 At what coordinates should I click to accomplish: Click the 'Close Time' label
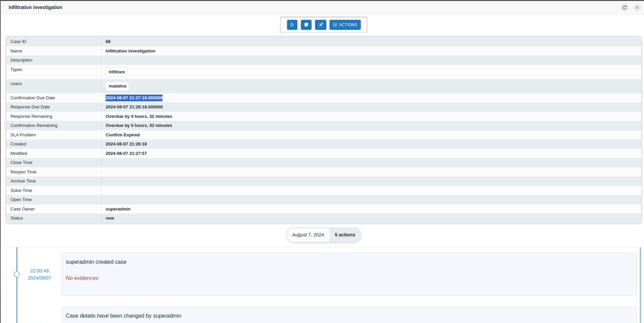pyautogui.click(x=22, y=163)
